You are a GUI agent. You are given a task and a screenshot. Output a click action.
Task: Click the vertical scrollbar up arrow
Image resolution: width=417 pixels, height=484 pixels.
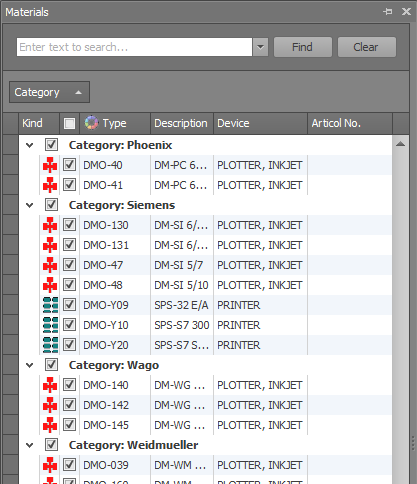pyautogui.click(x=401, y=144)
